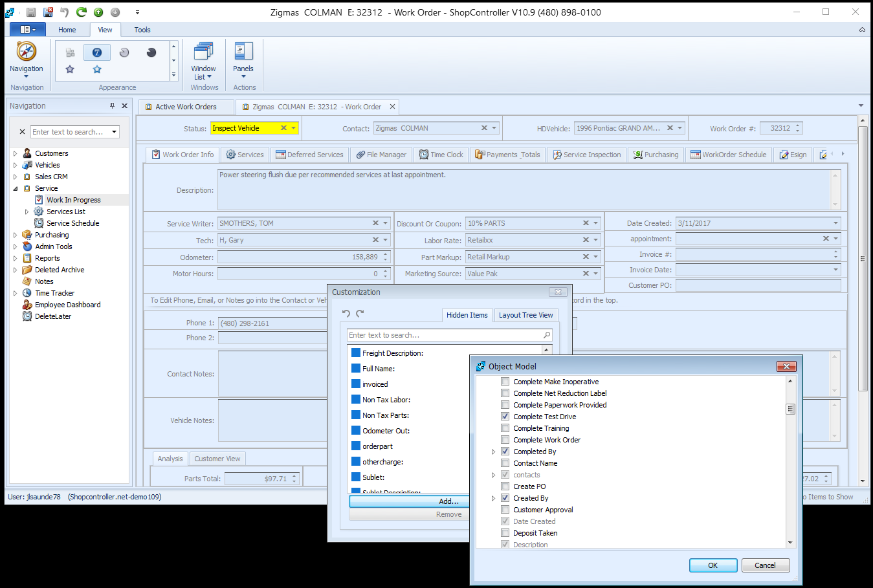
Task: Select the dark pie appearance skin
Action: coord(151,52)
